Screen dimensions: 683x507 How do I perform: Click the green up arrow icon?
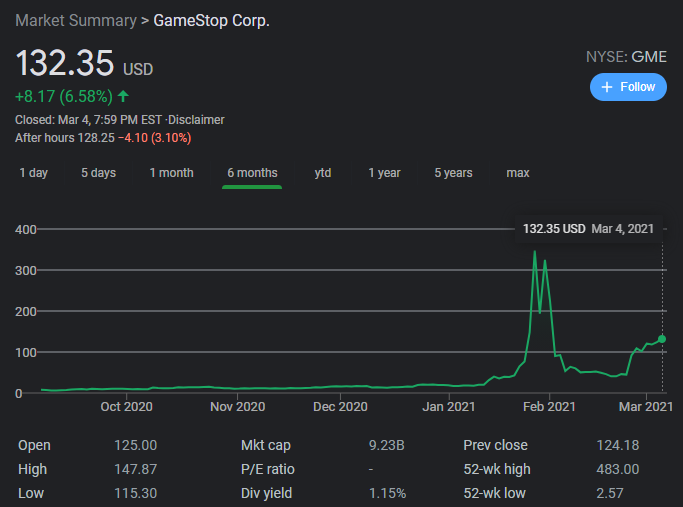coord(123,97)
